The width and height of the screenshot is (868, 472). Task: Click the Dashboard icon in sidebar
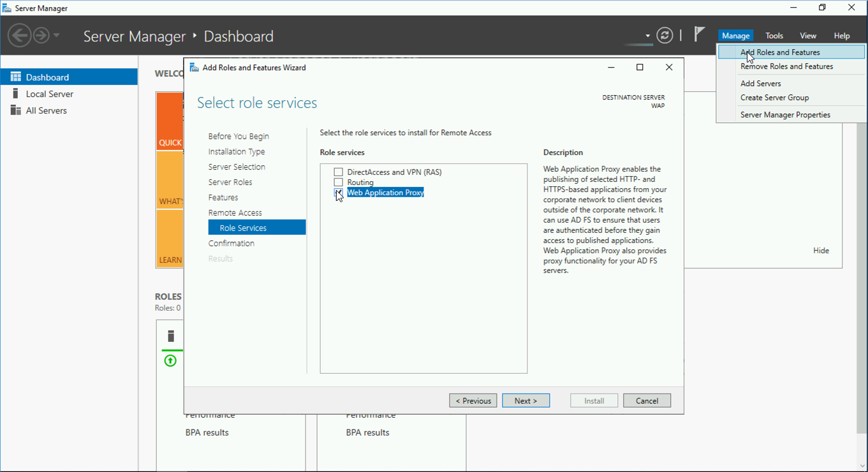pos(16,77)
